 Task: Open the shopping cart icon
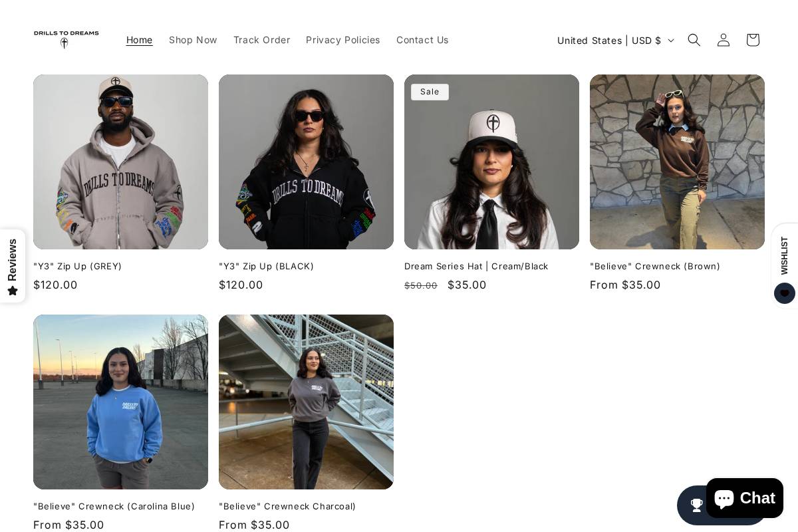(752, 40)
